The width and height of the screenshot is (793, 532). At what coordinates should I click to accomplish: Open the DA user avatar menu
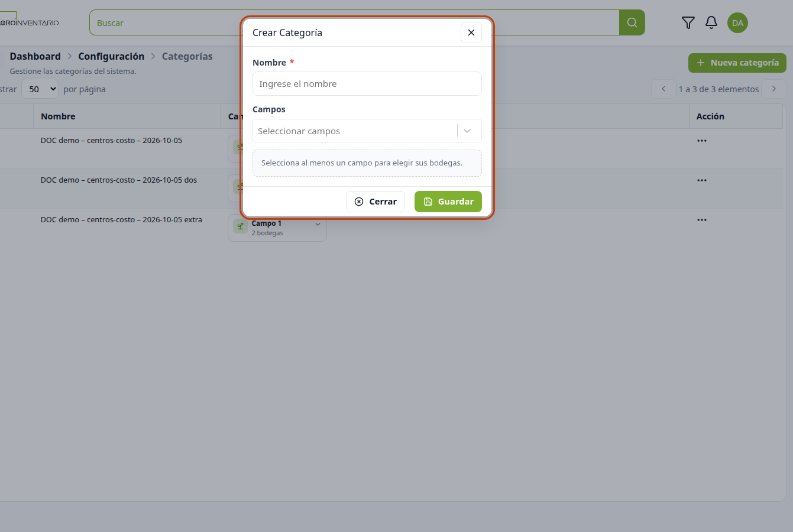pyautogui.click(x=737, y=23)
